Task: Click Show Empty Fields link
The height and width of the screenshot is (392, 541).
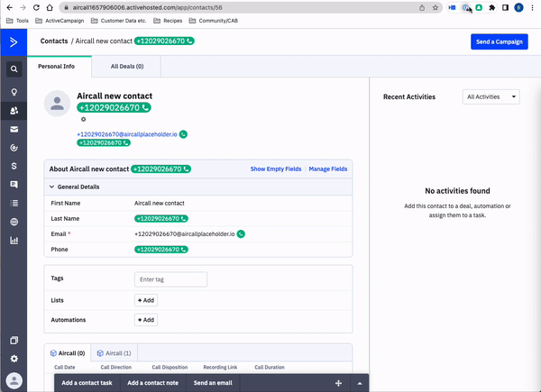Action: pyautogui.click(x=276, y=169)
